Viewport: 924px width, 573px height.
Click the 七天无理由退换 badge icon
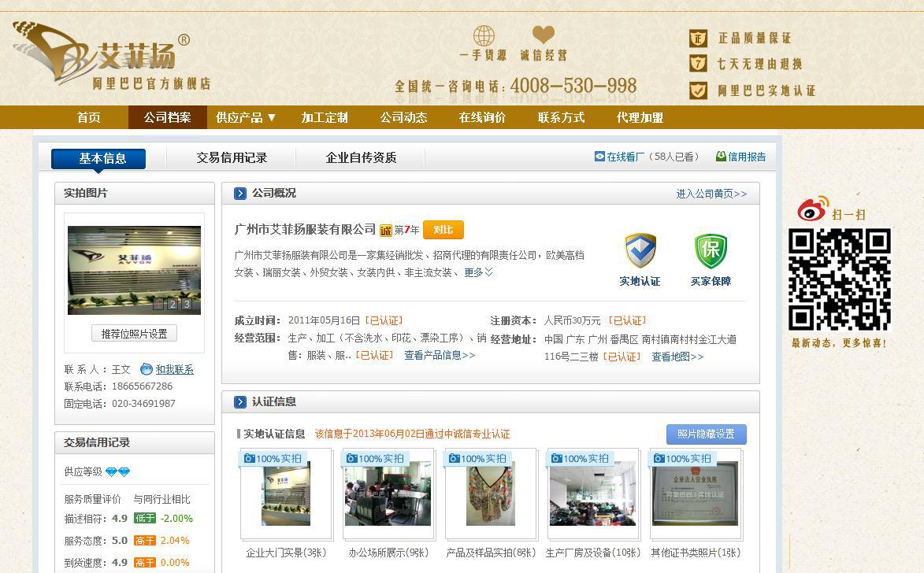tap(698, 63)
